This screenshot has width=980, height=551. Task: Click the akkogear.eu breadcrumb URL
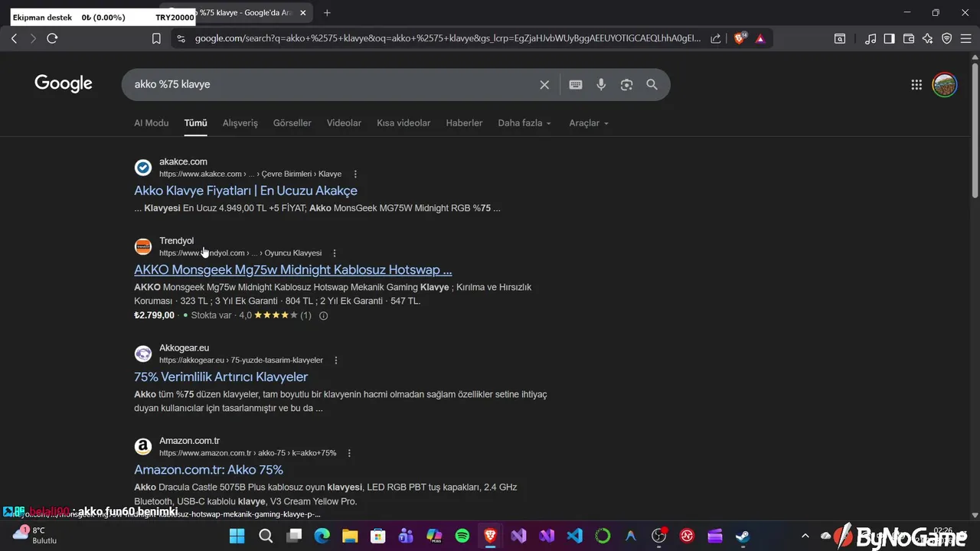click(241, 360)
